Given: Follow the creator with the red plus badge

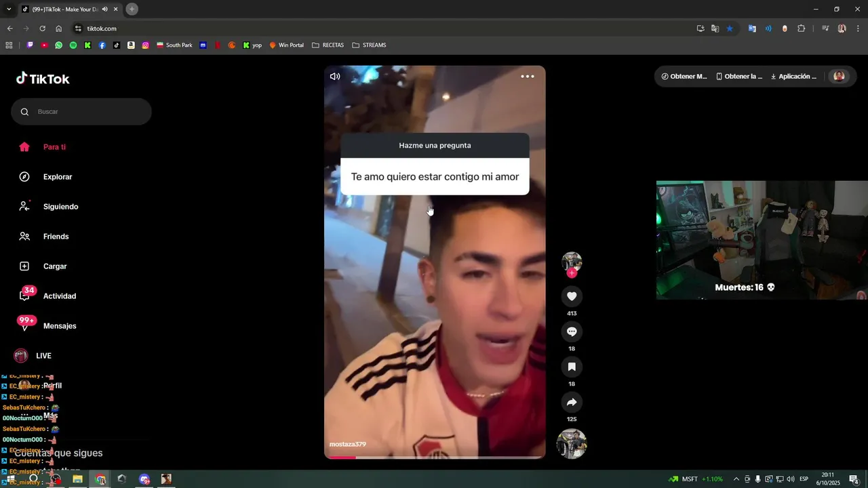Looking at the screenshot, I should tap(572, 273).
